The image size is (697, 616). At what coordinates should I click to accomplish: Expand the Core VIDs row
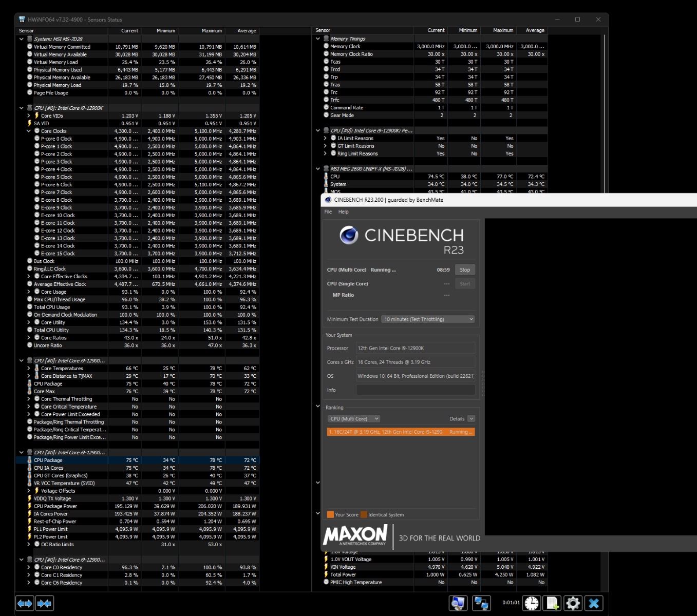(x=29, y=115)
